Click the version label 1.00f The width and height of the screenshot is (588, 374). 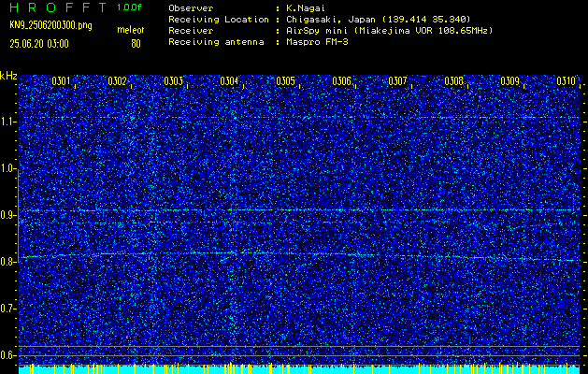coord(129,7)
